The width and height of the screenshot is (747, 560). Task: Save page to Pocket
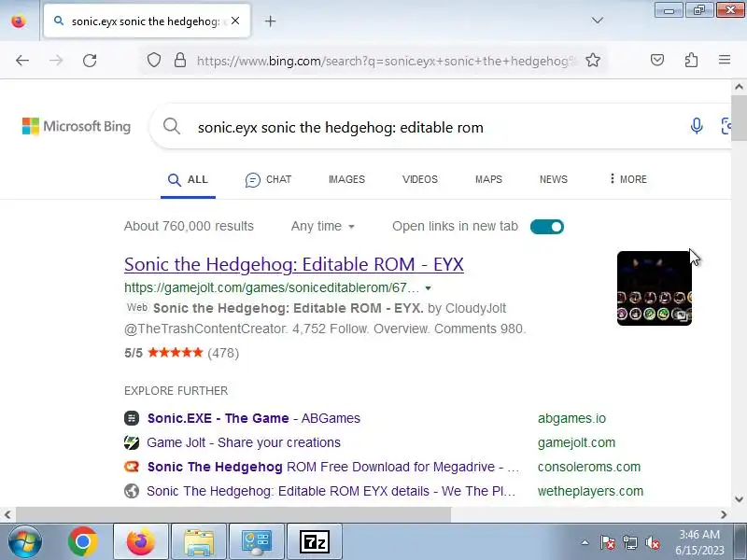pos(657,60)
